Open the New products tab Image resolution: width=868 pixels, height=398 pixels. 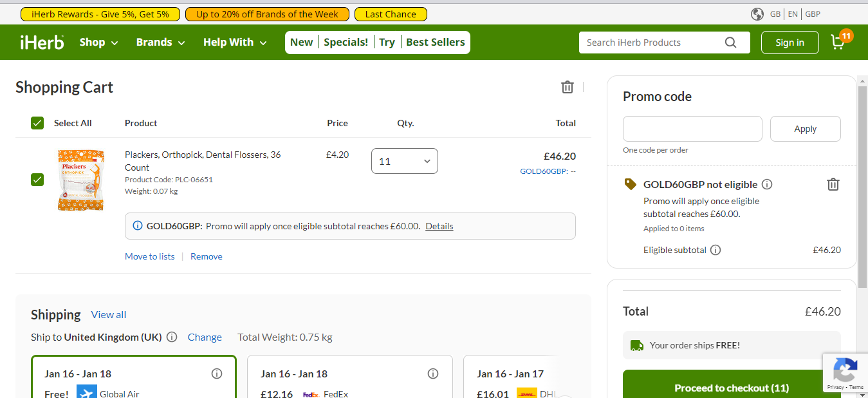(x=302, y=42)
